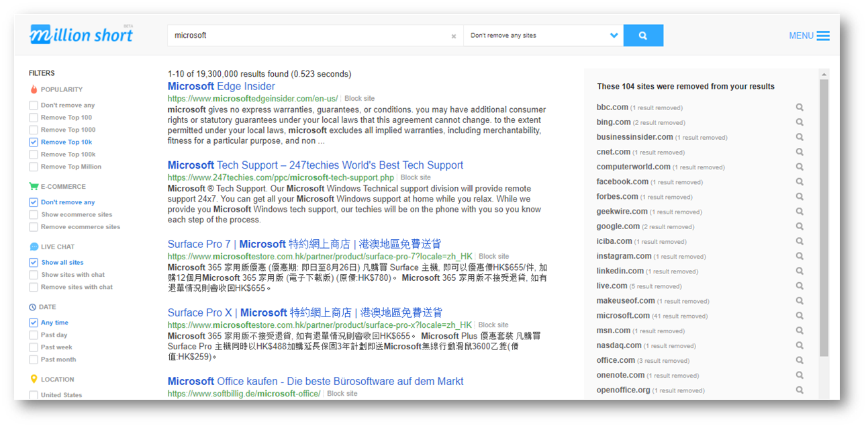The image size is (868, 428).
Task: Click the softbillig.de result URL
Action: tap(244, 394)
